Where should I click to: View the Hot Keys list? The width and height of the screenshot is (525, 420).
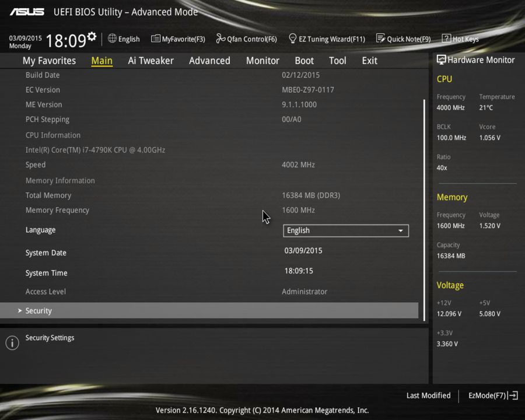(x=460, y=38)
